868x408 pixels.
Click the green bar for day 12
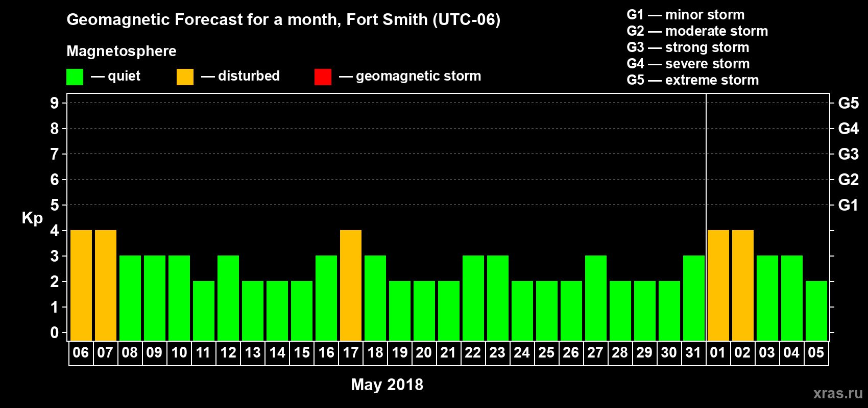point(228,298)
